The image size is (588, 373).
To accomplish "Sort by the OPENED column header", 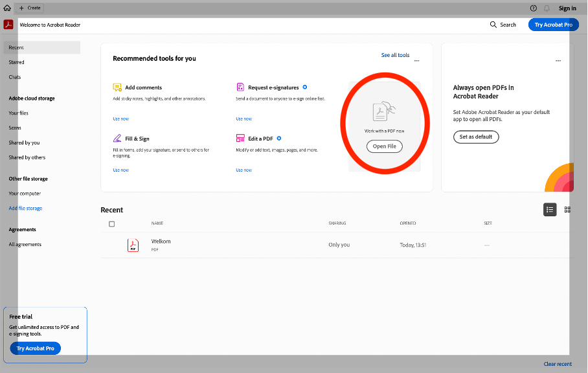I will [x=407, y=223].
